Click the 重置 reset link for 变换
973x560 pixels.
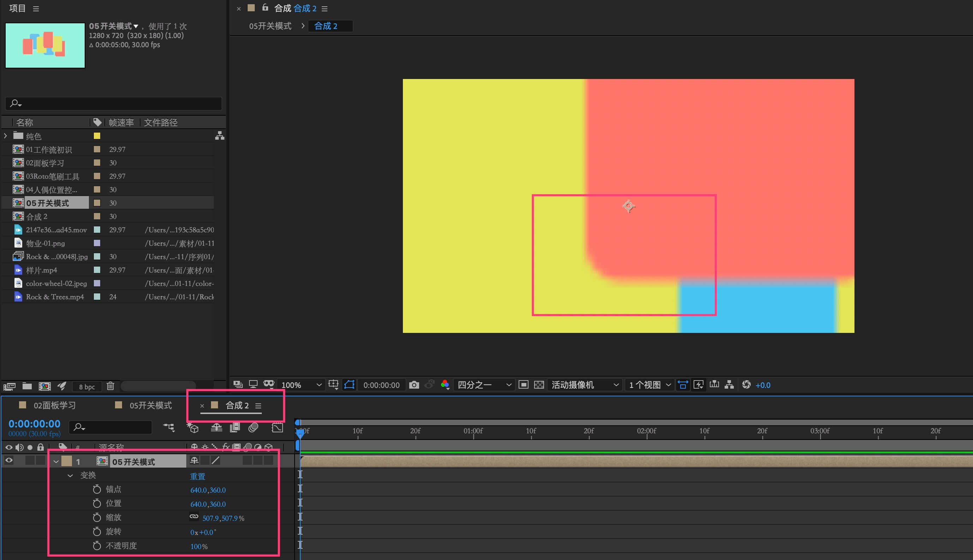(x=197, y=476)
